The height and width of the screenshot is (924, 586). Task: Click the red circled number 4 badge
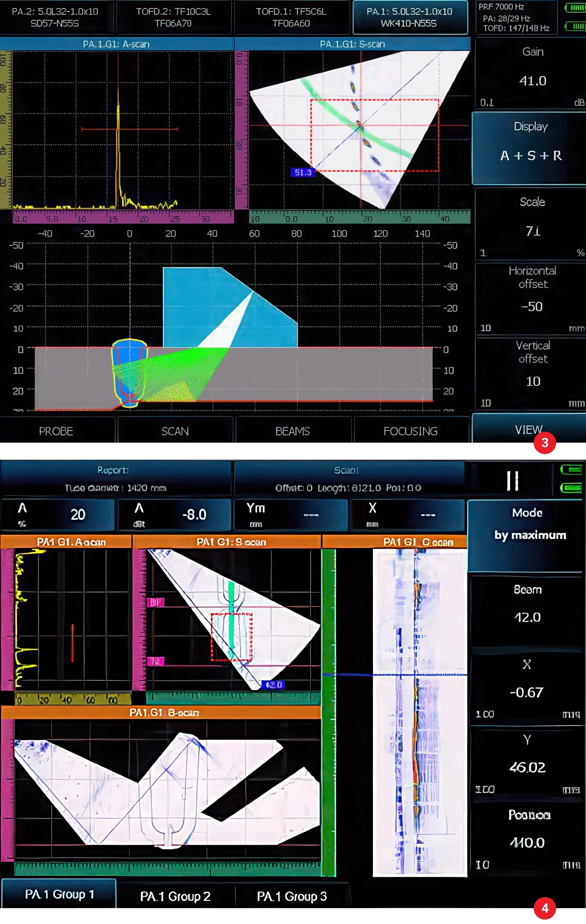[x=544, y=908]
